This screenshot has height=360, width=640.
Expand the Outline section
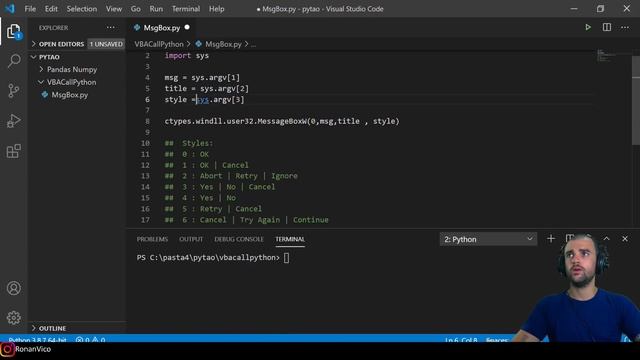point(49,328)
